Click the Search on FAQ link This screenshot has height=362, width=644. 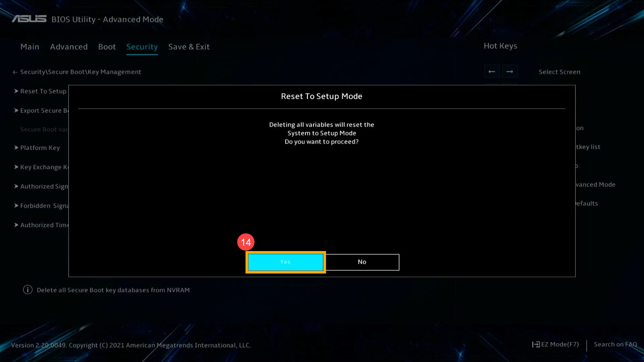point(615,344)
